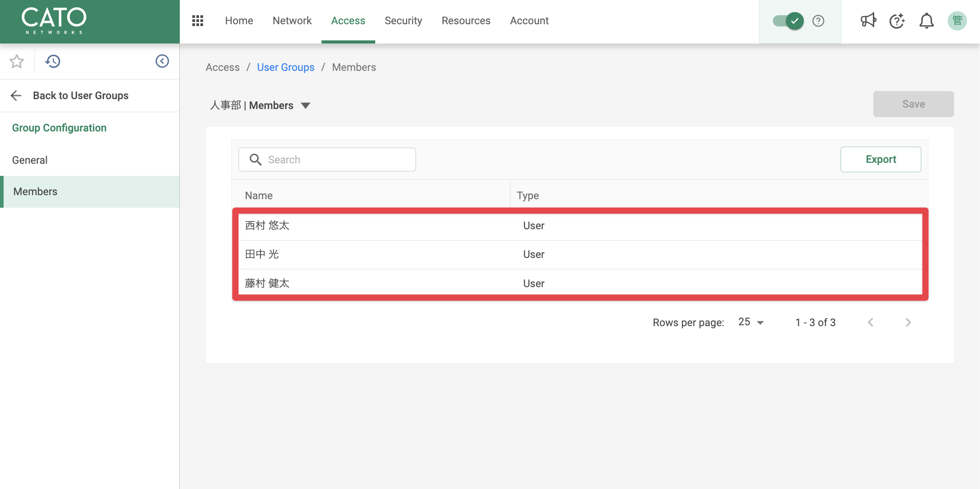Open the apps grid menu icon
Image resolution: width=980 pixels, height=489 pixels.
[x=198, y=21]
